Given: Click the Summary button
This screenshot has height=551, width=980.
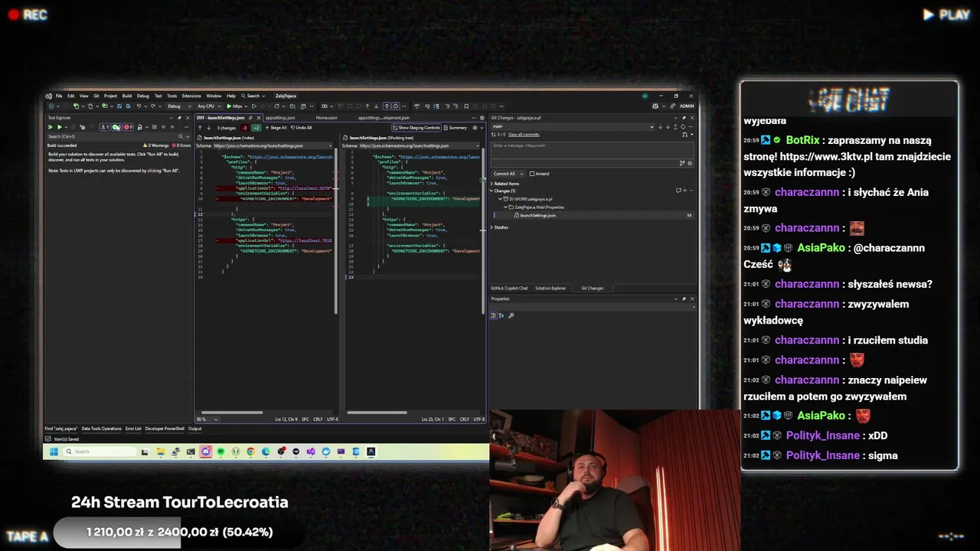Looking at the screenshot, I should (x=456, y=128).
